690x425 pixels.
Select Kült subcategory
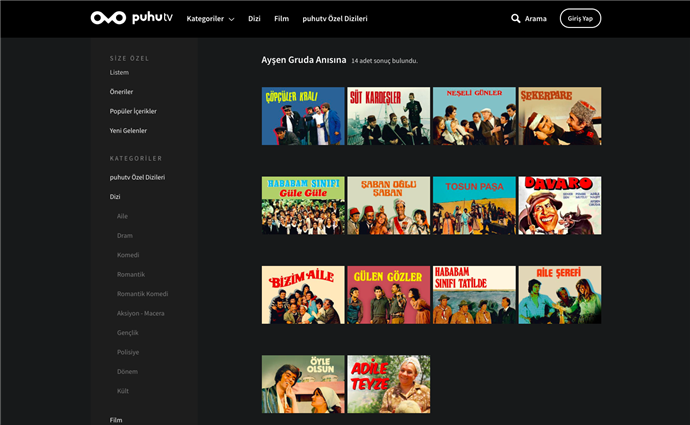[123, 391]
